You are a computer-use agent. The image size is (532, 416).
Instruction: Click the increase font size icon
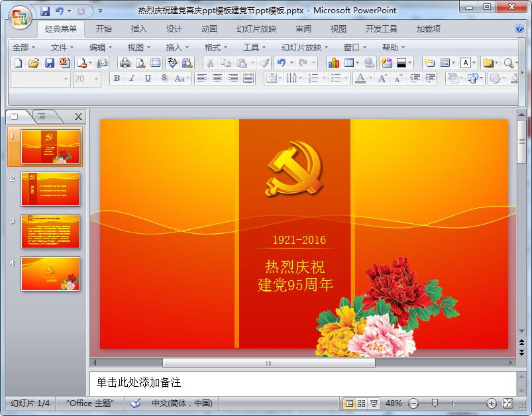coord(383,78)
